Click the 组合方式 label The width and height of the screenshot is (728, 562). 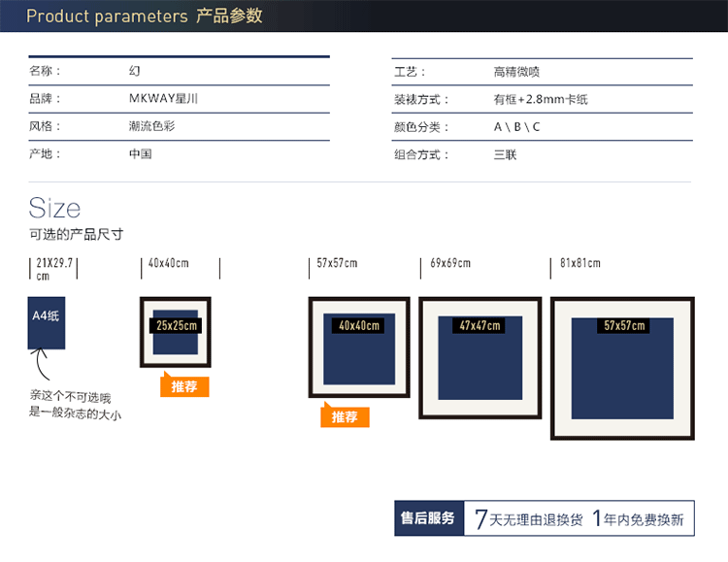421,154
